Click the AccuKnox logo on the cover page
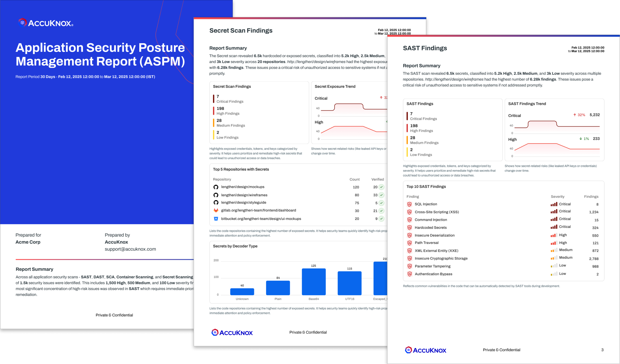The image size is (620, 364). (x=45, y=23)
